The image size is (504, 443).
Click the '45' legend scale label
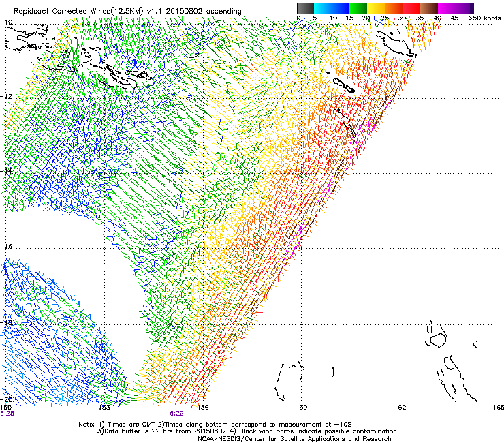click(x=454, y=18)
